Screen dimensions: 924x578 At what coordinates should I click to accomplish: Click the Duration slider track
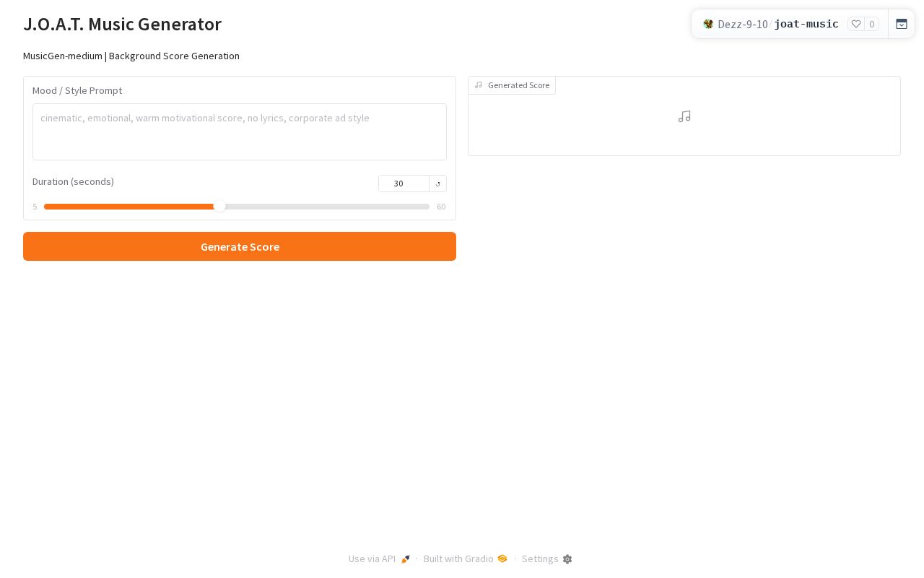click(x=237, y=207)
